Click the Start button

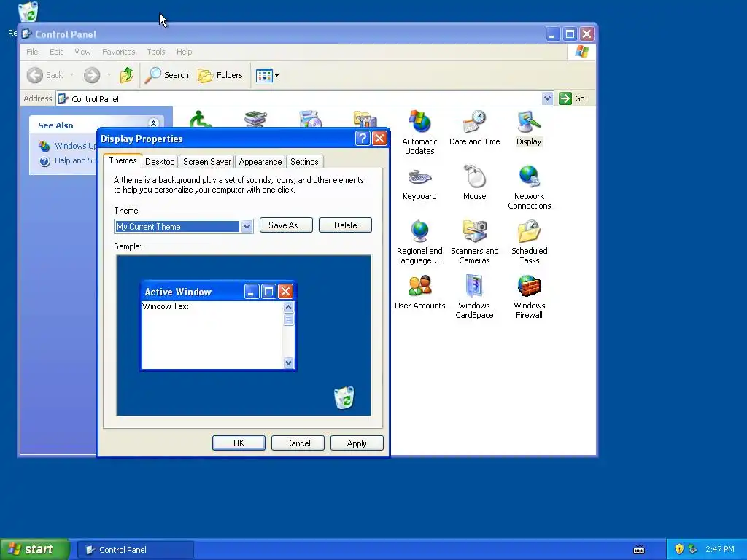click(35, 549)
